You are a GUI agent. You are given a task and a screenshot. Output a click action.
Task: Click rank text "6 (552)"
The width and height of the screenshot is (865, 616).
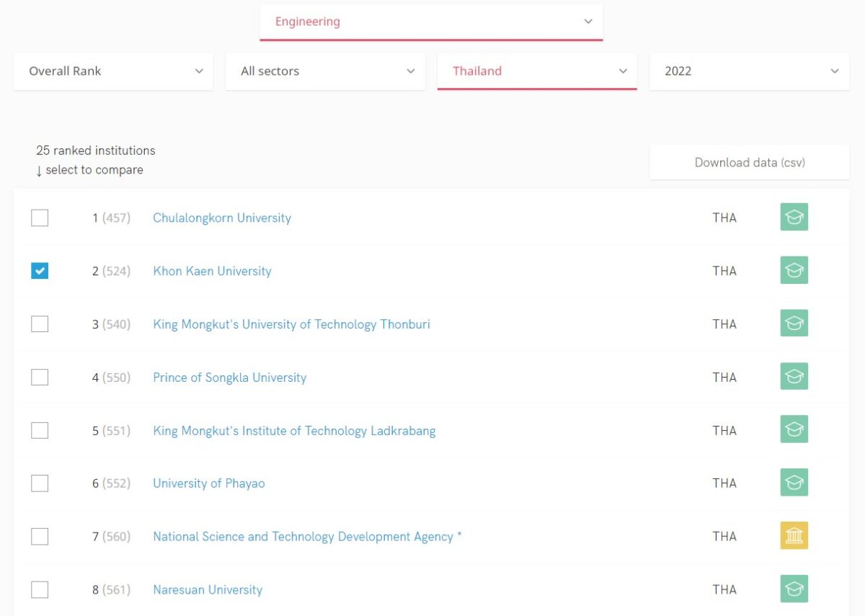click(x=111, y=483)
